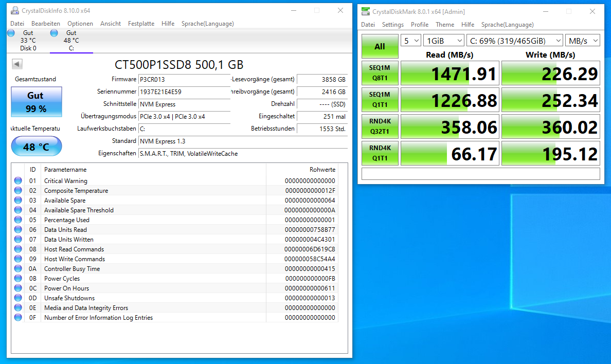The width and height of the screenshot is (611, 364).
Task: Click the CrystalDiskMark title bar icon
Action: coord(365,11)
